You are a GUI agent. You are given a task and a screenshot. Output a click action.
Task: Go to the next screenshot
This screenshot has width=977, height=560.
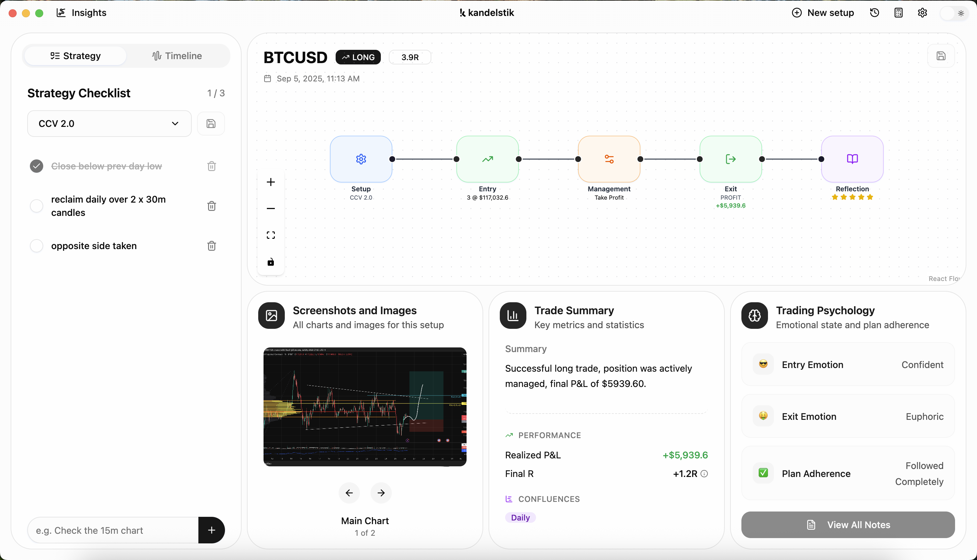coord(381,493)
